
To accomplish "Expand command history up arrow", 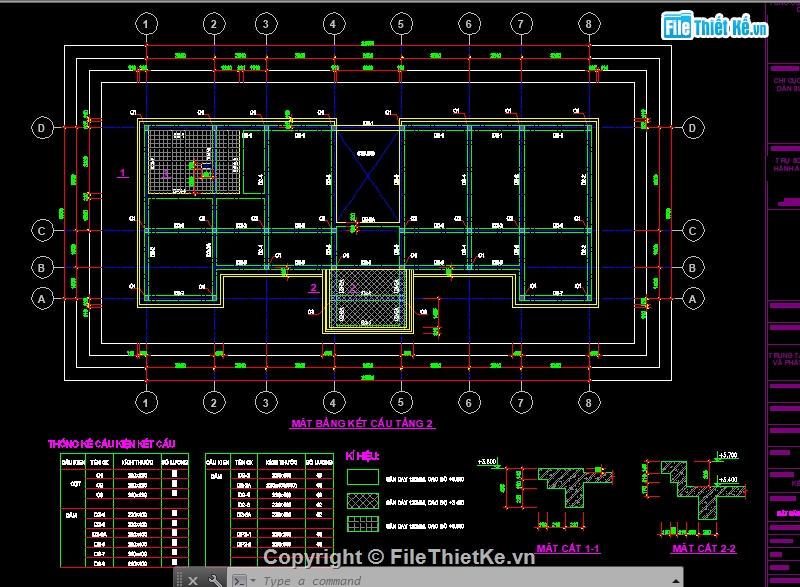I will pyautogui.click(x=676, y=581).
